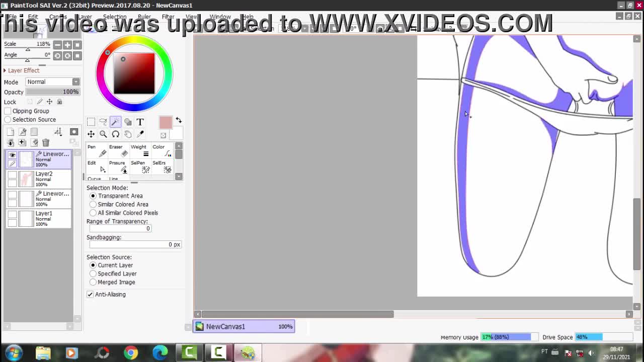Select Similar Colored Area selection mode
Screen dimensions: 644x362
[x=93, y=205]
